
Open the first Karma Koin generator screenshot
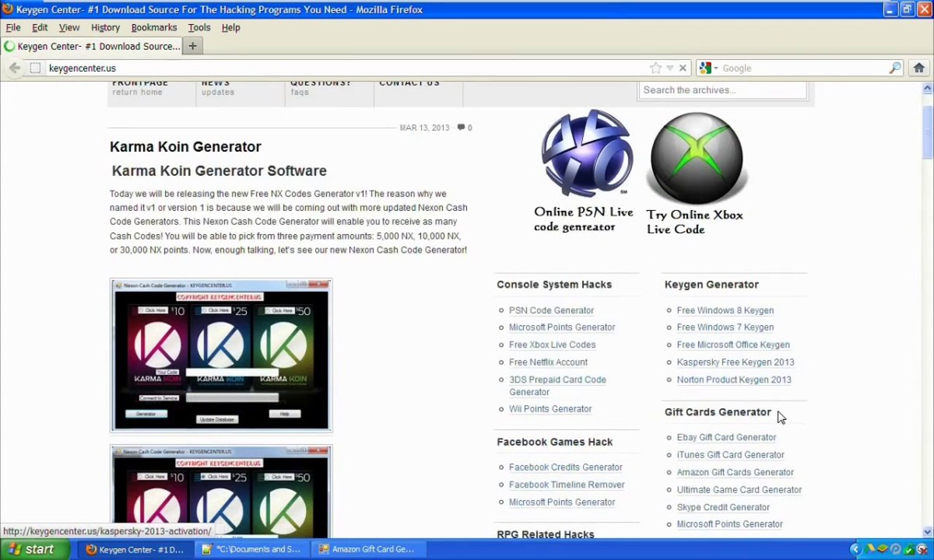pyautogui.click(x=221, y=355)
